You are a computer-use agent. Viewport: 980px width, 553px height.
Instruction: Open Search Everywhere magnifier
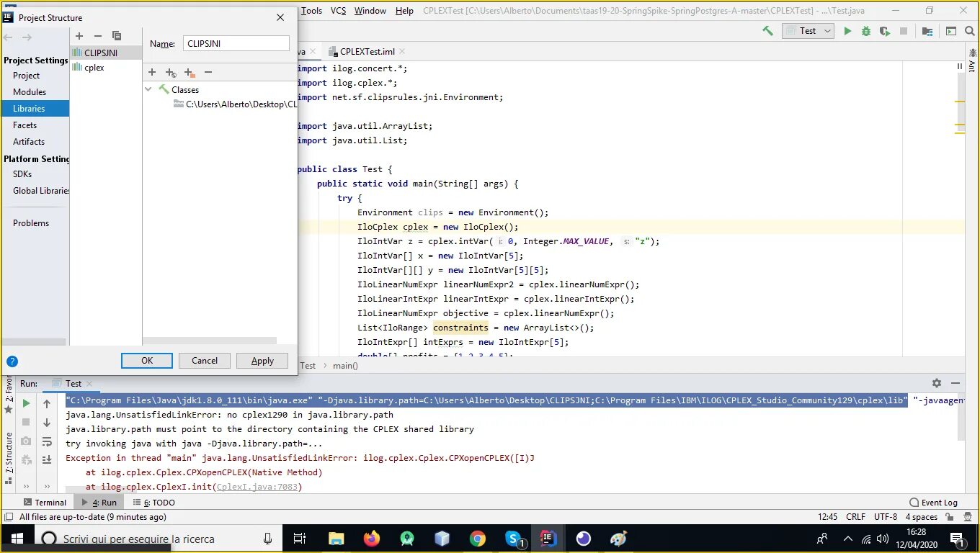click(970, 31)
